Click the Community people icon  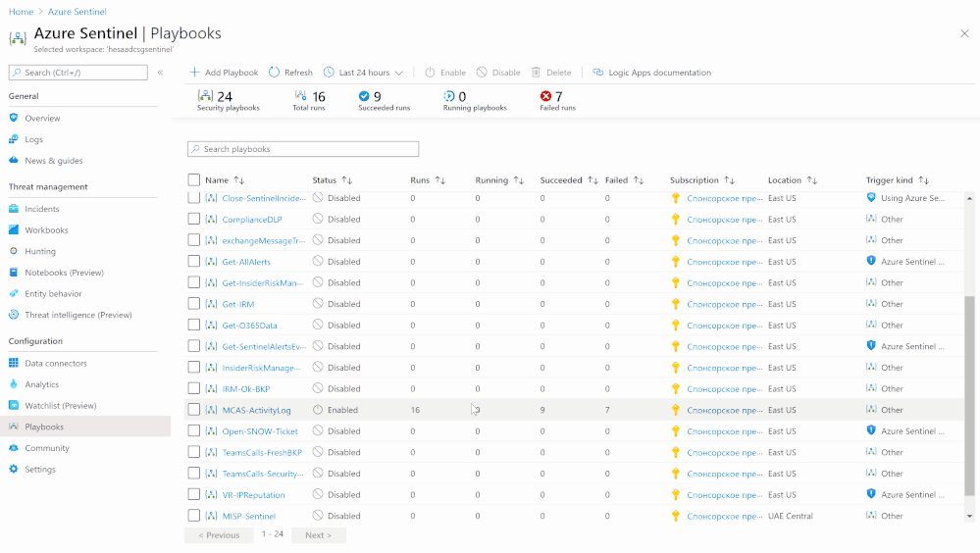(x=14, y=447)
